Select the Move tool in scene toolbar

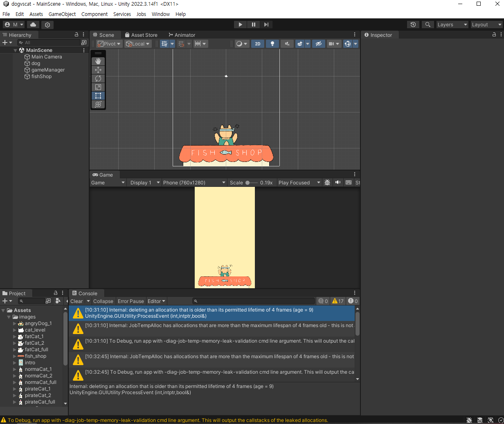click(x=98, y=70)
